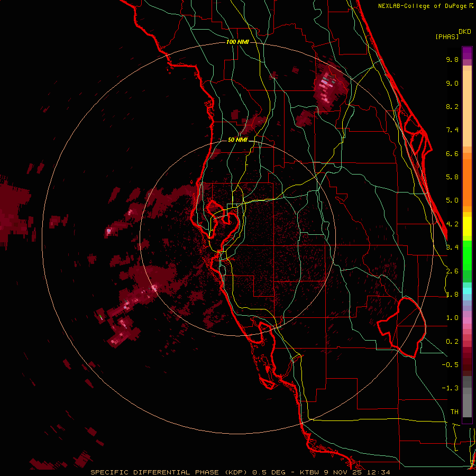The image size is (476, 476).
Task: Click the NEXLAB-College of DuPage credit text
Action: tap(422, 6)
